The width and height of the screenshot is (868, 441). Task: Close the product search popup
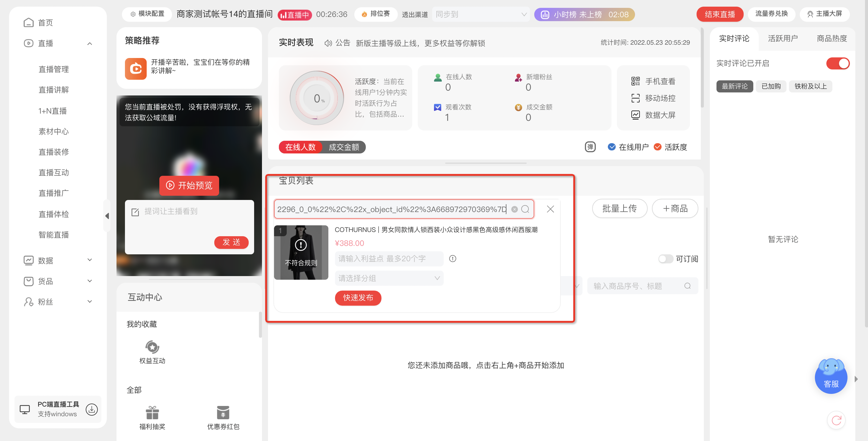(550, 209)
